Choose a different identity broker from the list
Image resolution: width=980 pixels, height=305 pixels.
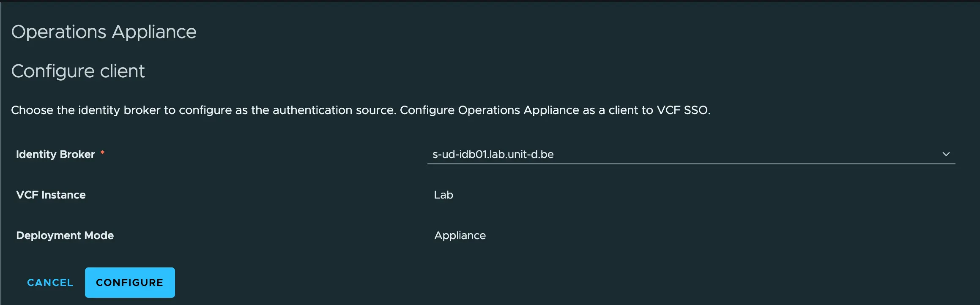pos(947,154)
